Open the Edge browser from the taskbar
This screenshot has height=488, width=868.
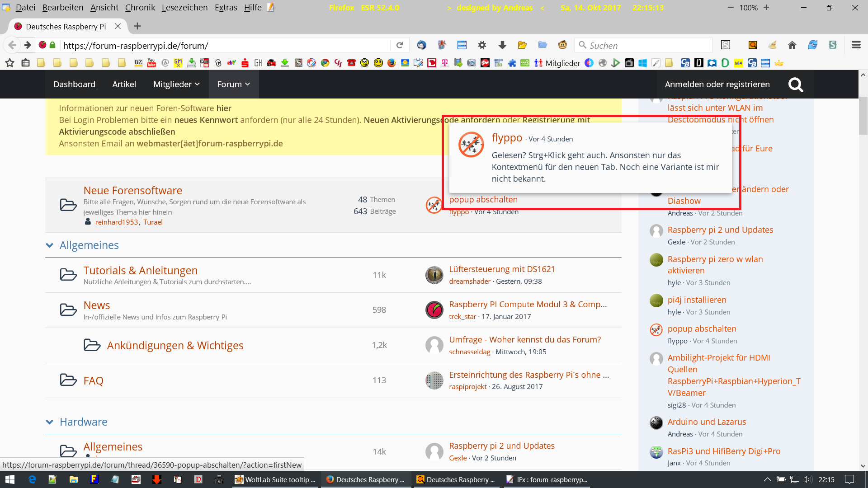click(x=32, y=479)
